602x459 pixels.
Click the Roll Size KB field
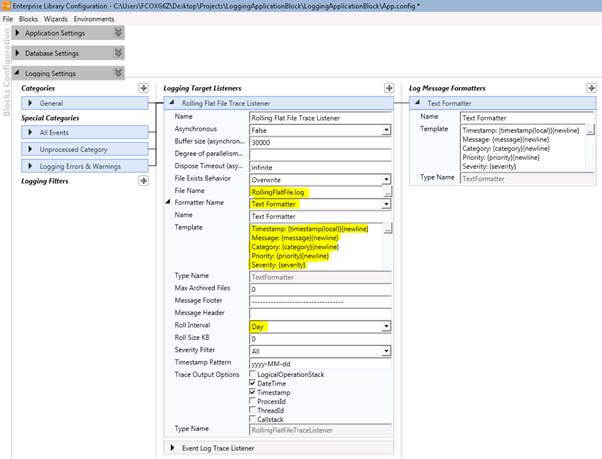(321, 339)
